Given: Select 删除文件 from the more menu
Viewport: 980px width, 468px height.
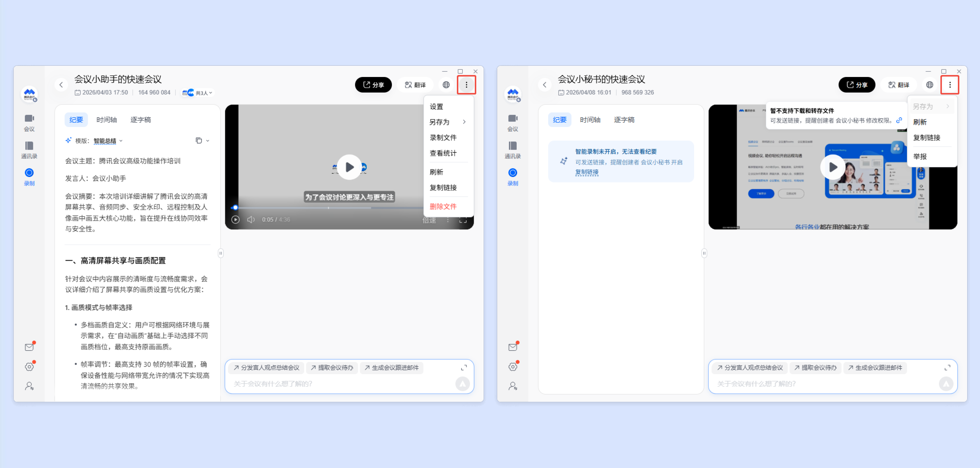Looking at the screenshot, I should point(443,206).
